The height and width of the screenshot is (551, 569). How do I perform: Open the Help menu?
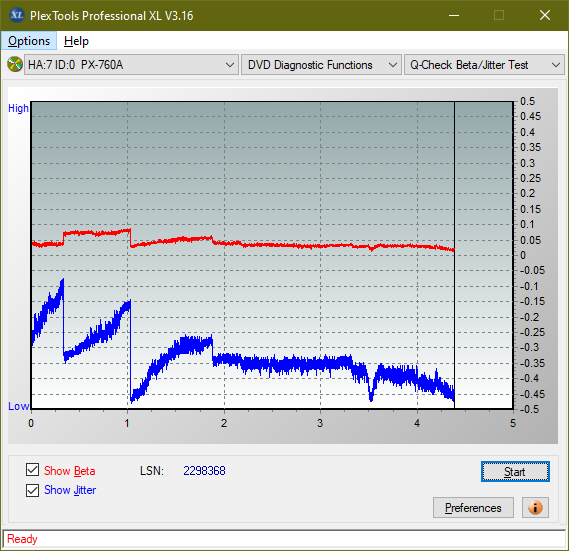click(x=76, y=41)
